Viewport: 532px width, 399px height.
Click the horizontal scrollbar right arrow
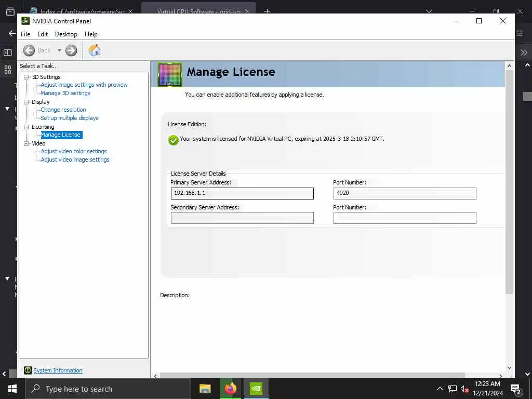point(500,376)
